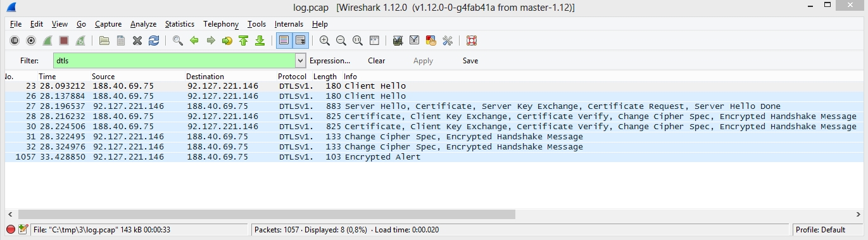Open the coloring rules editor
868x240 pixels.
[431, 41]
